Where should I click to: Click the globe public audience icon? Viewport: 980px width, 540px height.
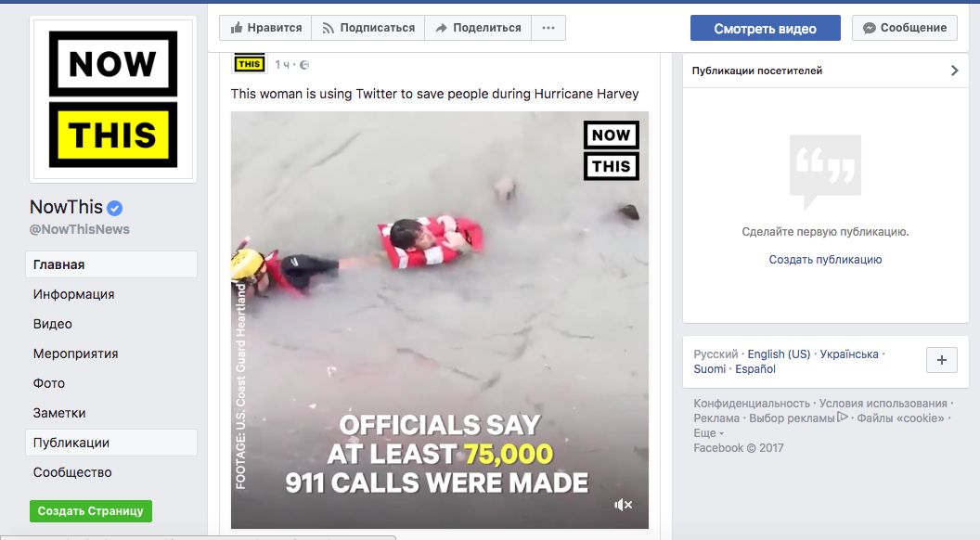click(304, 64)
